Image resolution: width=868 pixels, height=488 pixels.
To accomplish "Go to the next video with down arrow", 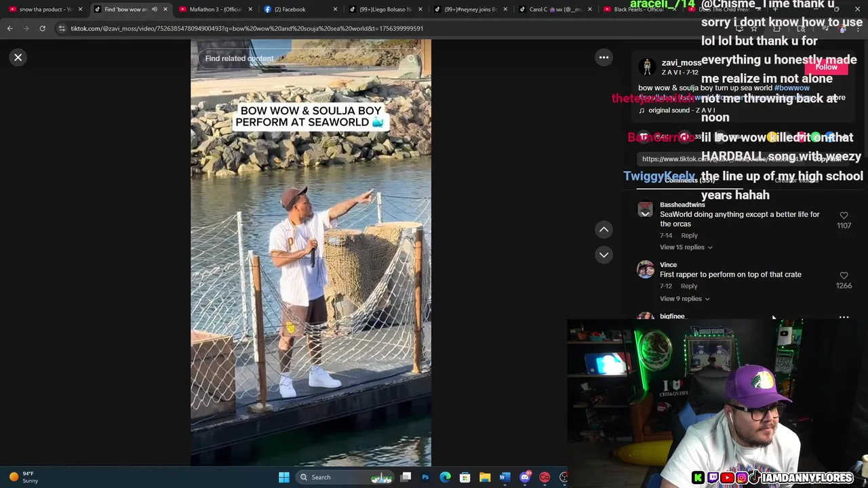I will tap(604, 255).
